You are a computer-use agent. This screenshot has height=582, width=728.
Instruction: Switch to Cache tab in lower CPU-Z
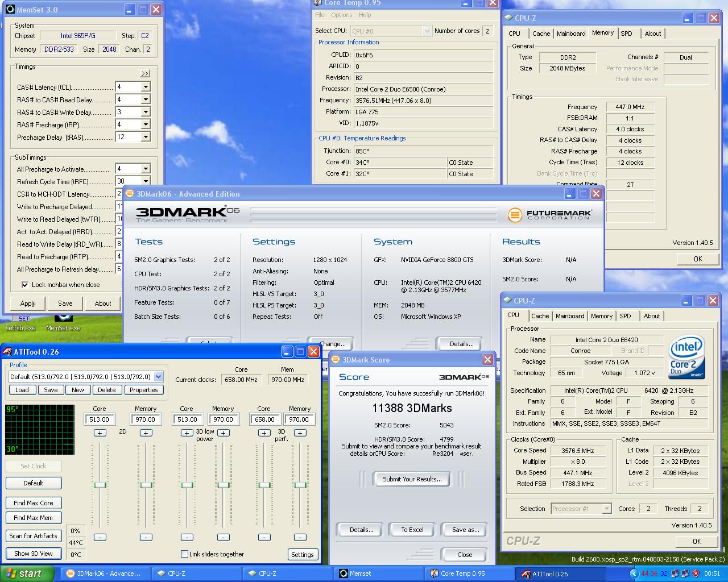(x=540, y=316)
